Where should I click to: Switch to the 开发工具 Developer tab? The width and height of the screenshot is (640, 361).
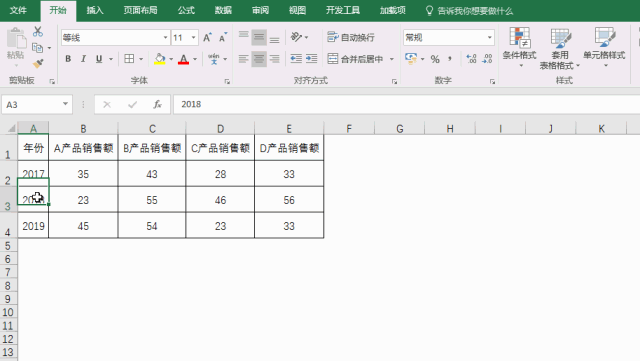pos(343,10)
